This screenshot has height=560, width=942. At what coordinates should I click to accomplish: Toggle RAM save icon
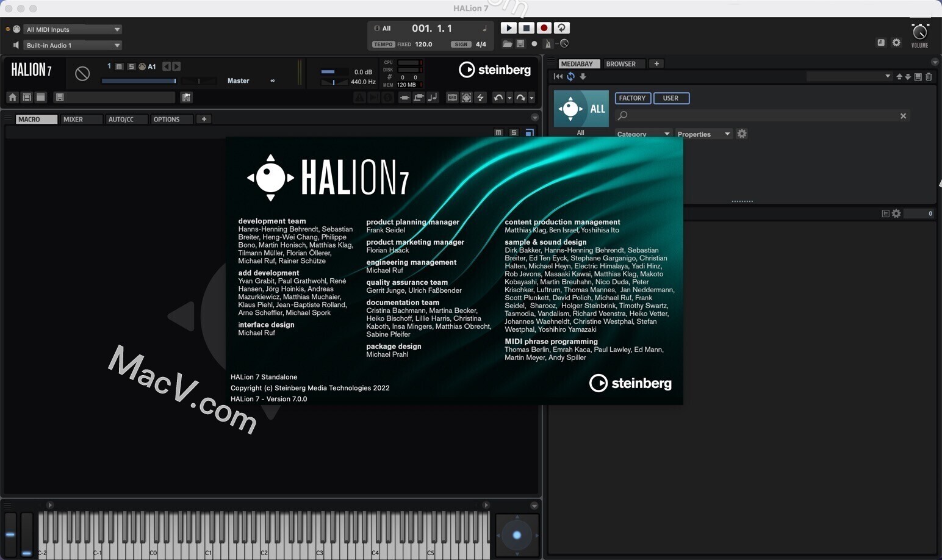[x=452, y=98]
